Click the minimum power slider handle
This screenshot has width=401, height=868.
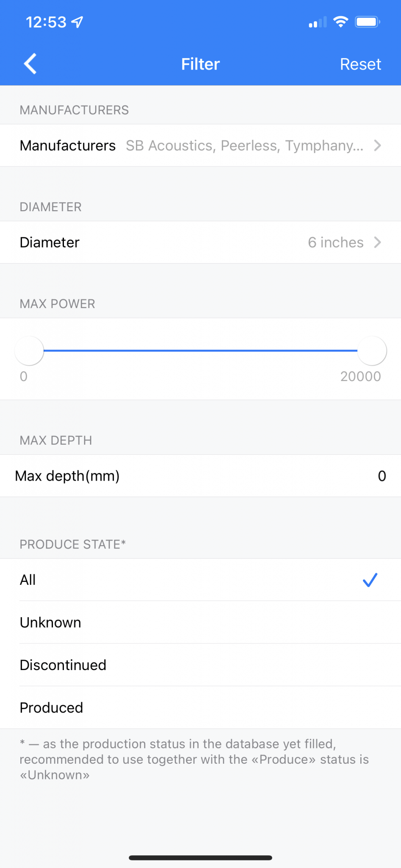[x=29, y=351]
